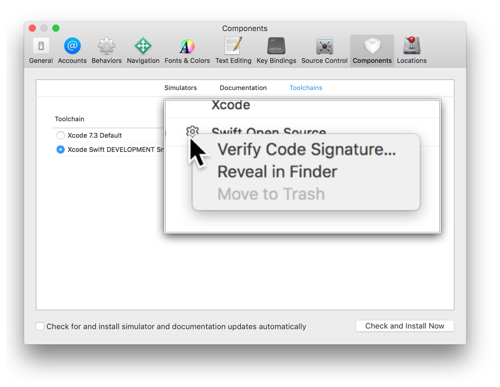Screen dimensions: 500x387
Task: Open the Source Control preferences pane
Action: pos(324,51)
